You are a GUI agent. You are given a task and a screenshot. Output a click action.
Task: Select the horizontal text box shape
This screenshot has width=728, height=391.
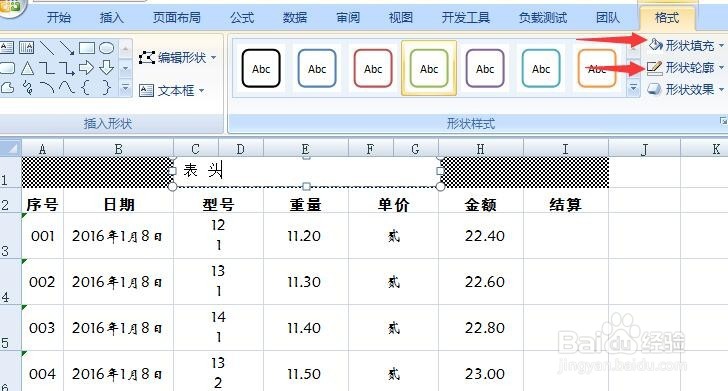[x=6, y=47]
